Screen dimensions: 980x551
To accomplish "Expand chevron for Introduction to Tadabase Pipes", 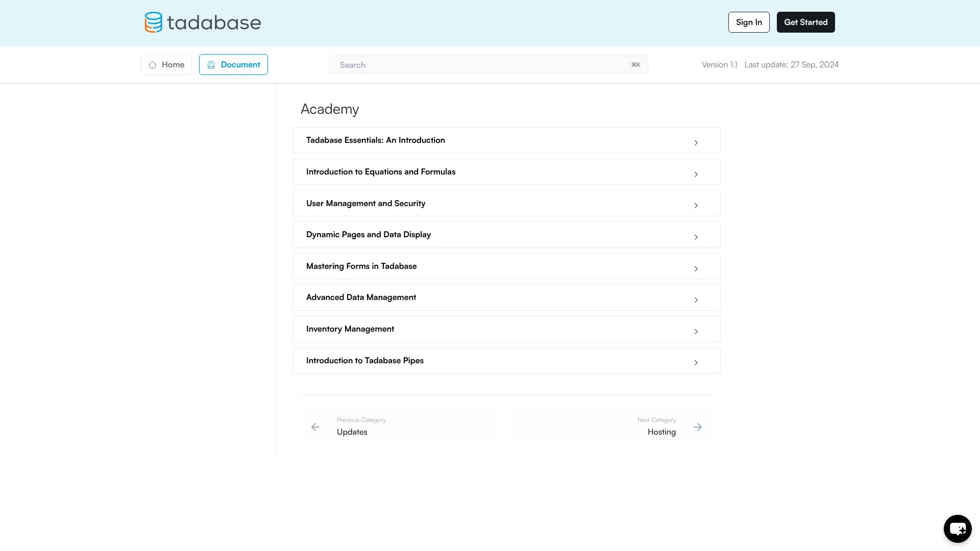I will point(696,363).
